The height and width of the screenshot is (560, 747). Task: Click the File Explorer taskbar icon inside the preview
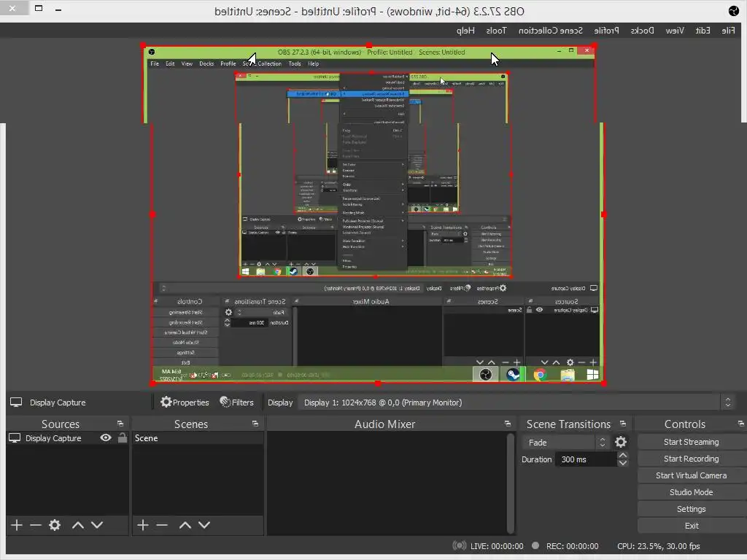[568, 374]
